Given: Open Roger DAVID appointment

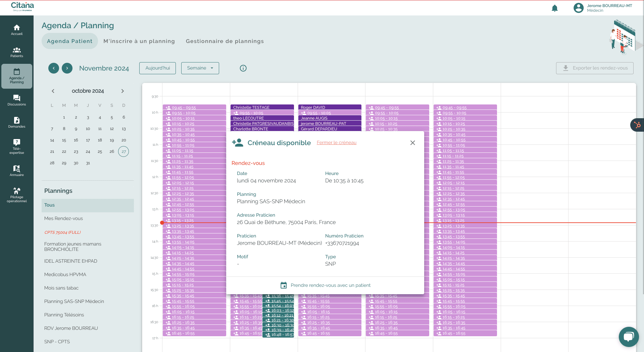Looking at the screenshot, I should coord(330,107).
